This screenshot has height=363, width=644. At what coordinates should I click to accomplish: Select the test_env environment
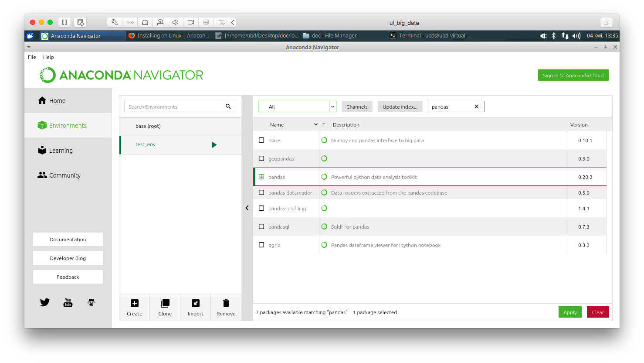180,145
